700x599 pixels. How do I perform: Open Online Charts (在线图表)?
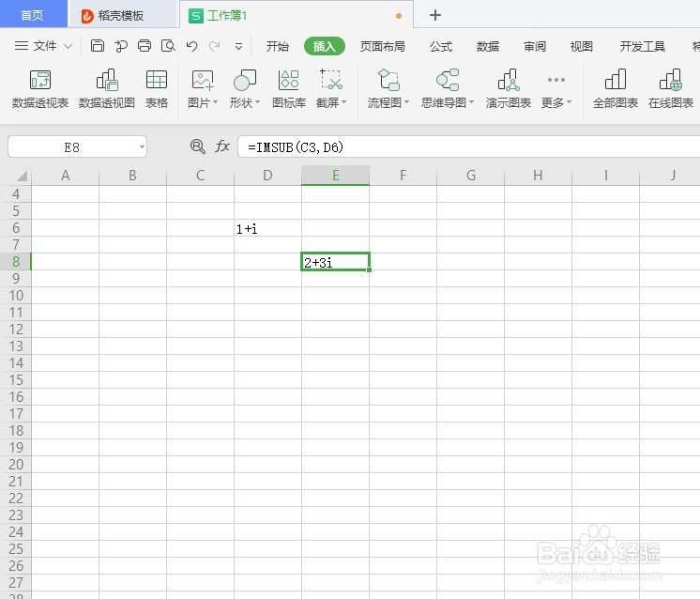pyautogui.click(x=671, y=89)
